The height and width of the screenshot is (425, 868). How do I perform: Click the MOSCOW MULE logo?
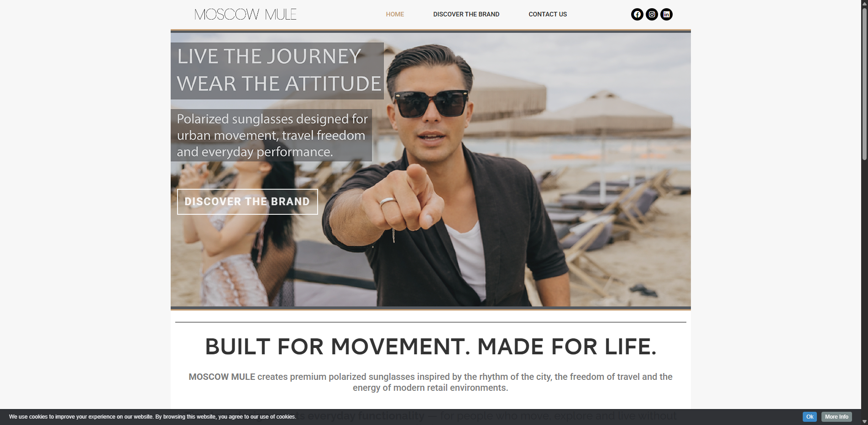(246, 15)
